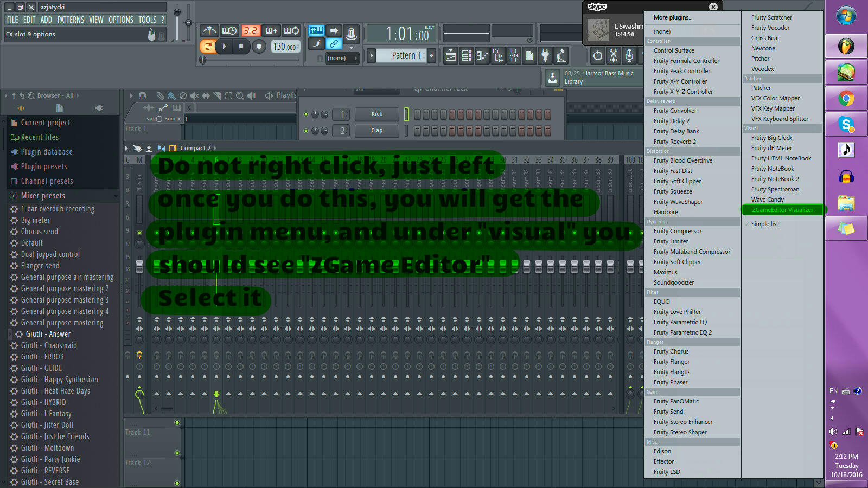Open the Pattern 1 selector dropdown
Viewport: 868px width, 488px height.
[401, 55]
